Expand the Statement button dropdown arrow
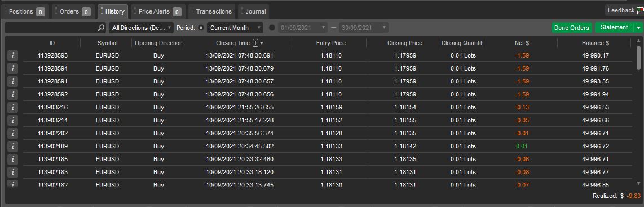 [x=638, y=28]
